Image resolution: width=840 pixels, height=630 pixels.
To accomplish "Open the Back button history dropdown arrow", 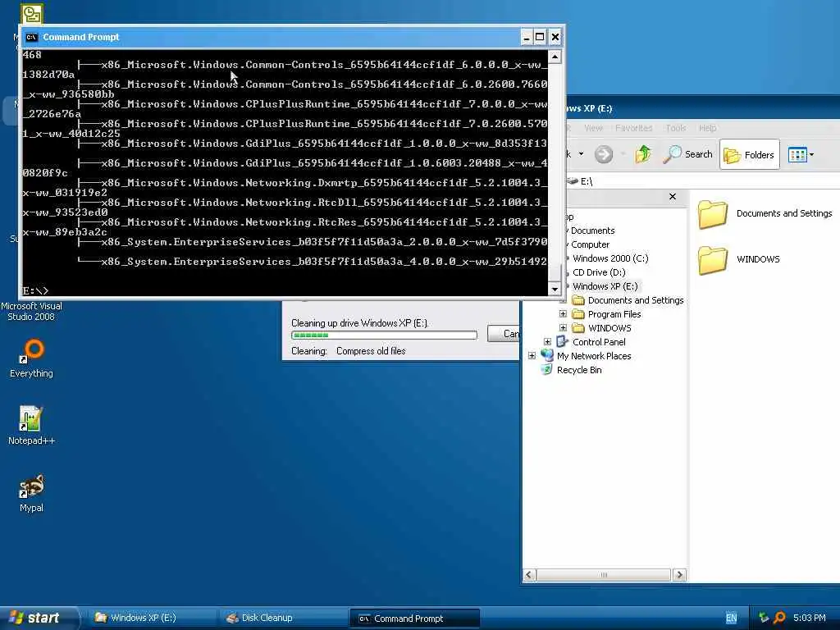I will (x=581, y=154).
